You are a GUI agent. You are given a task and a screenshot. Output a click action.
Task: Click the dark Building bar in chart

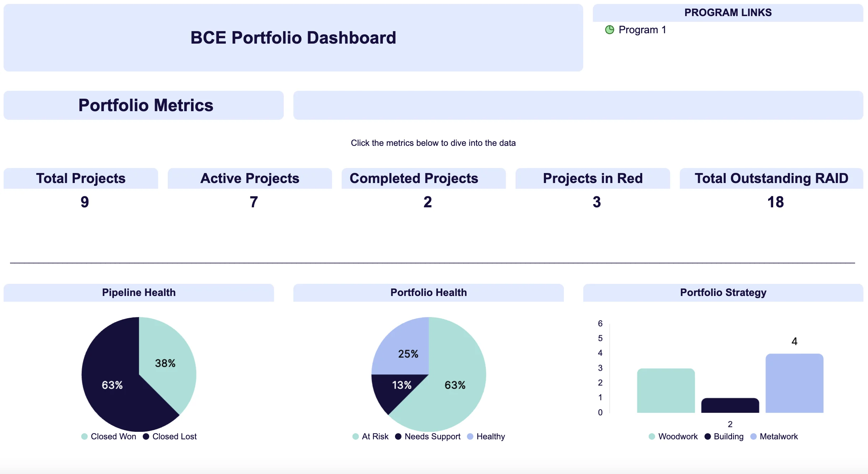click(x=730, y=406)
